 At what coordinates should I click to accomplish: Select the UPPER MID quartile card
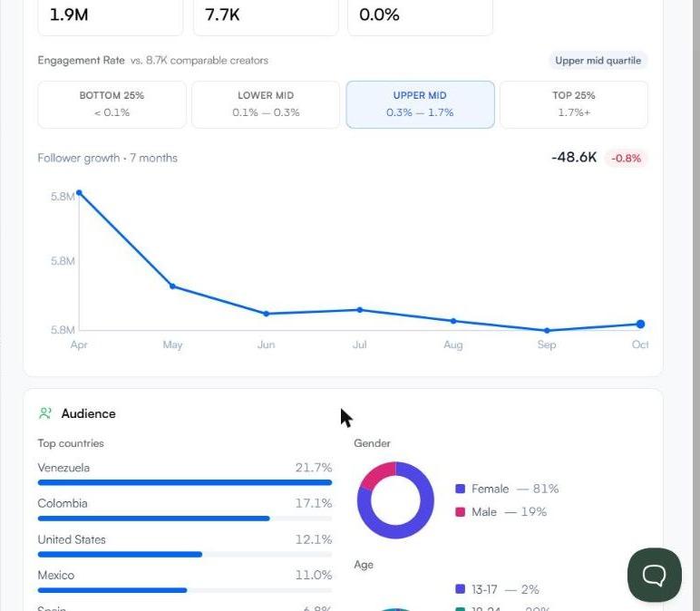pos(420,104)
